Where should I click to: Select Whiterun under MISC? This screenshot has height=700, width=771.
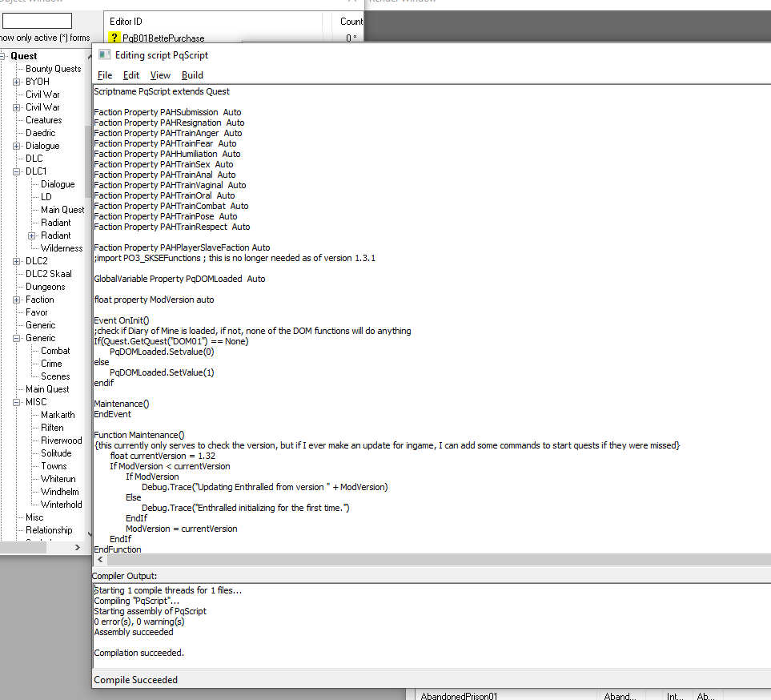[x=58, y=479]
